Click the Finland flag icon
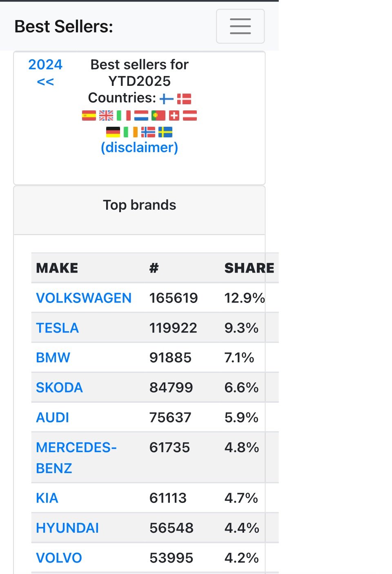Viewport: 392px width, 574px height. (167, 99)
